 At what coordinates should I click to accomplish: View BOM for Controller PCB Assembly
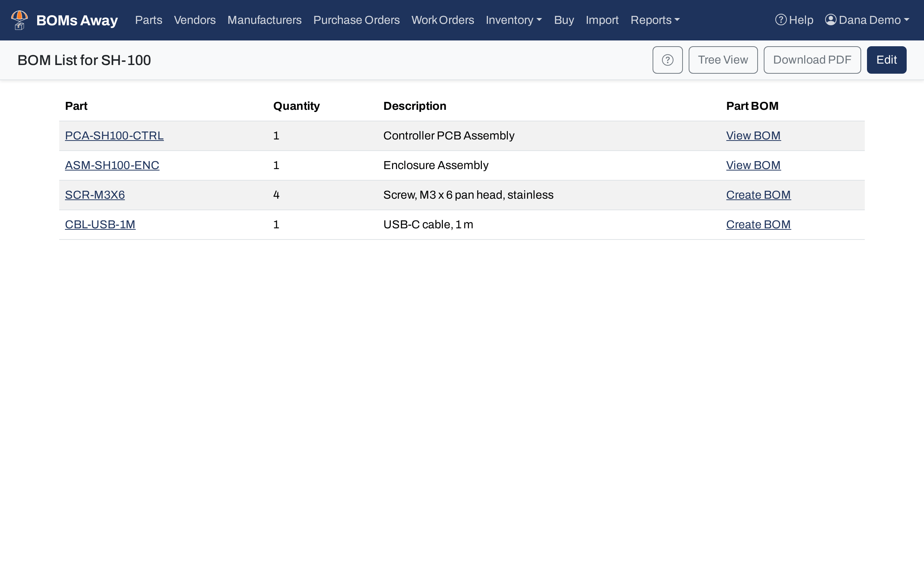pyautogui.click(x=753, y=136)
